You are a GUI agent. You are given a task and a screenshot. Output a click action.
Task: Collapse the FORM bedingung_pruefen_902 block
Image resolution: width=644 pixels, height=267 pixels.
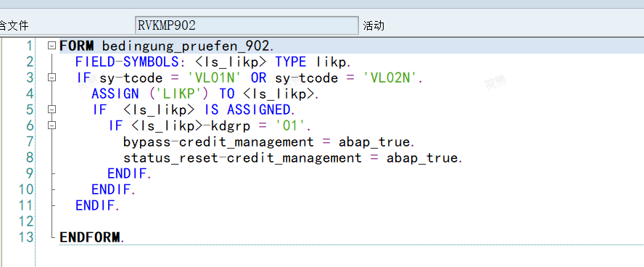[x=51, y=46]
